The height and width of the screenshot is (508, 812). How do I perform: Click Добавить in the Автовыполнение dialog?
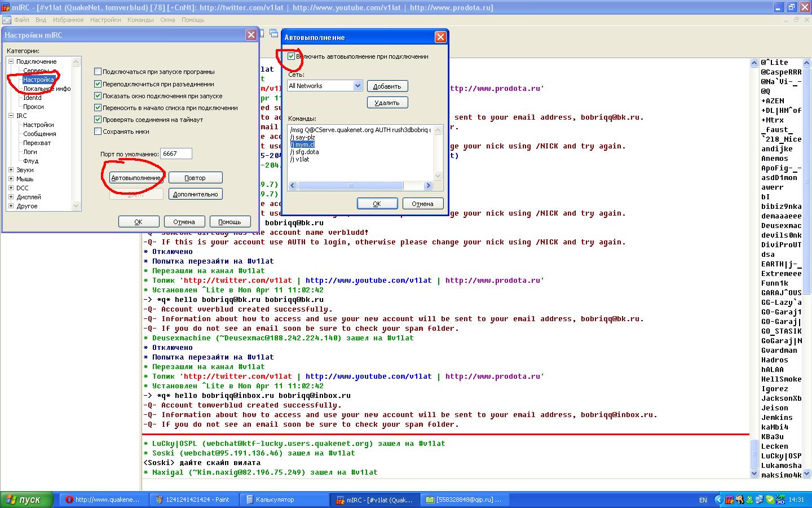tap(387, 86)
